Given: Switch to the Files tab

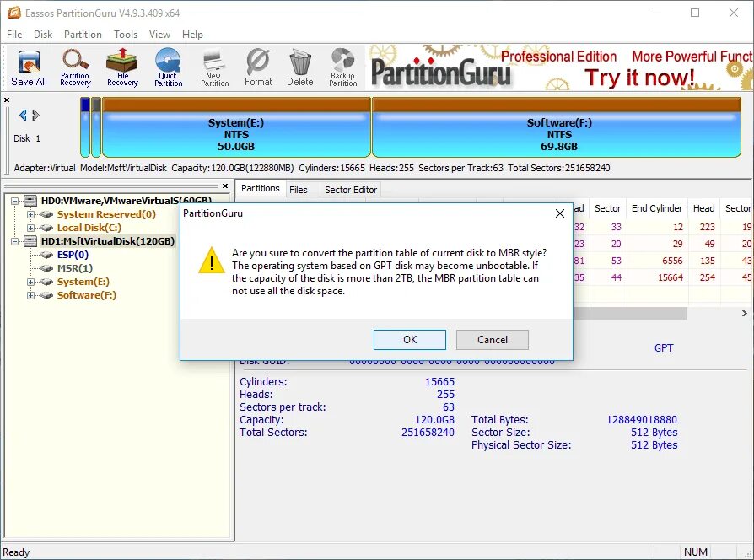Looking at the screenshot, I should 298,190.
